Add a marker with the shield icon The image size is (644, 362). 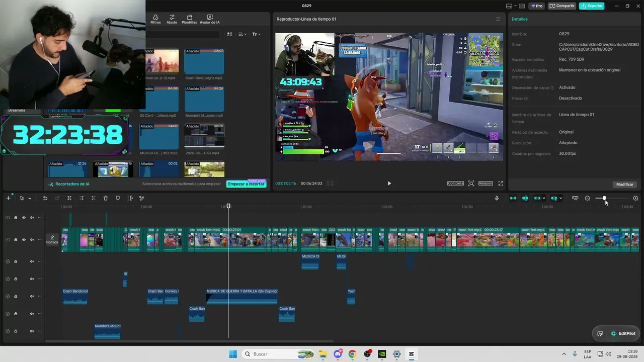[118, 198]
